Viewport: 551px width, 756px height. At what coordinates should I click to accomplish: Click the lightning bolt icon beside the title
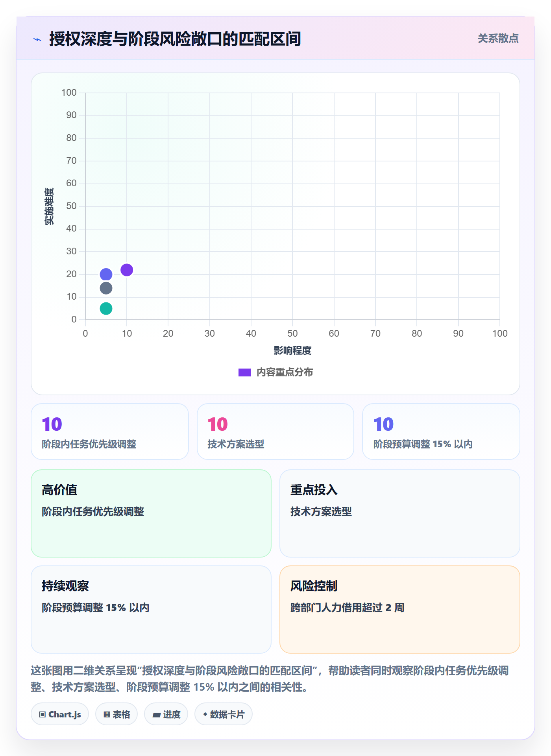tap(37, 39)
